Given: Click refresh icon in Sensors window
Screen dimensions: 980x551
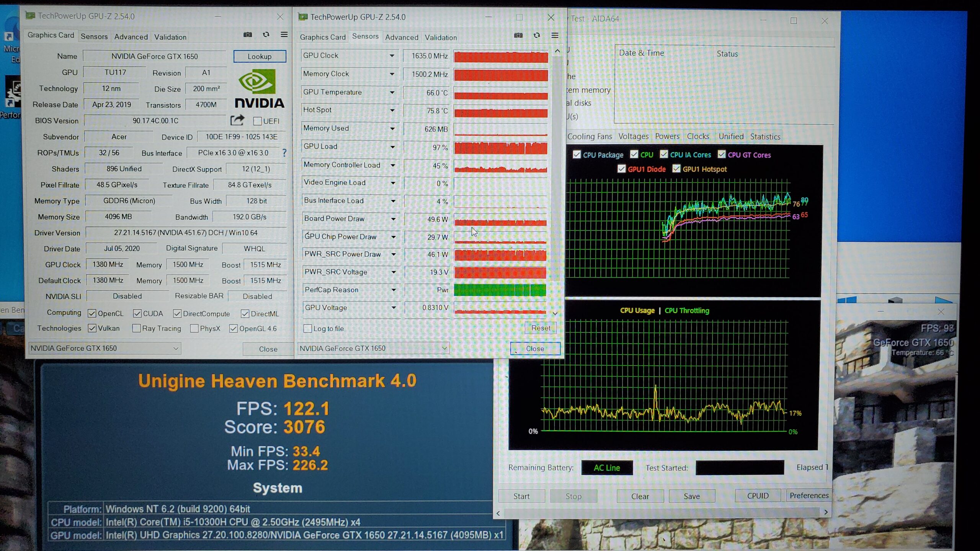Looking at the screenshot, I should click(x=537, y=36).
